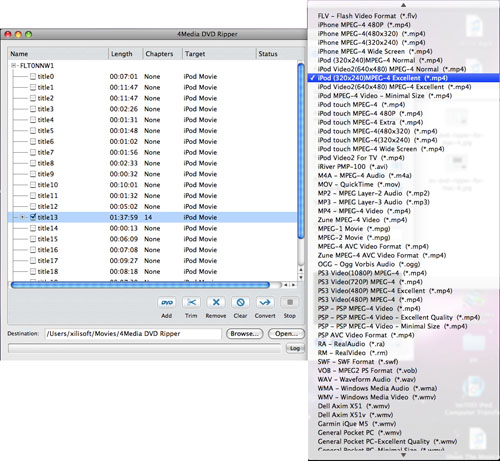Viewport: 500px width, 461px height.
Task: Expand the title13 chapters node
Action: coord(22,217)
